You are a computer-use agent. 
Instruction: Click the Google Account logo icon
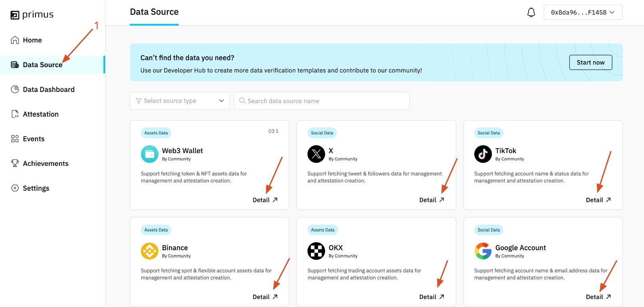click(483, 251)
